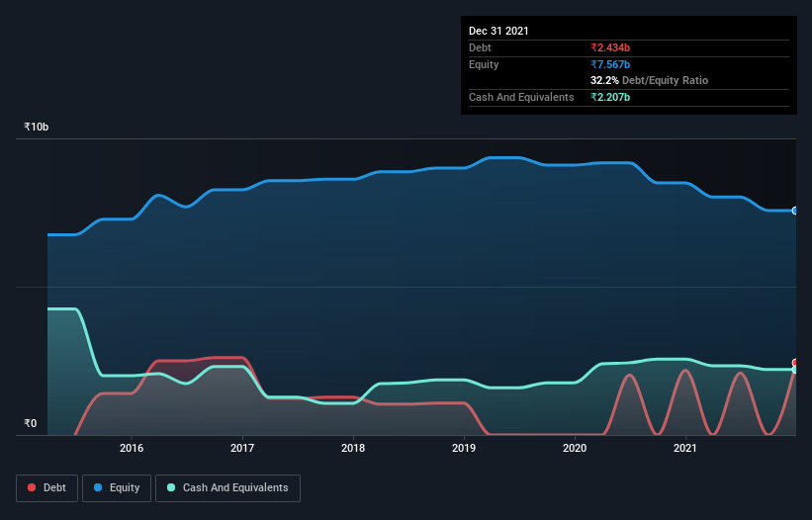Toggle Cash And Equivalents legend button
This screenshot has height=520, width=812.
pos(227,488)
